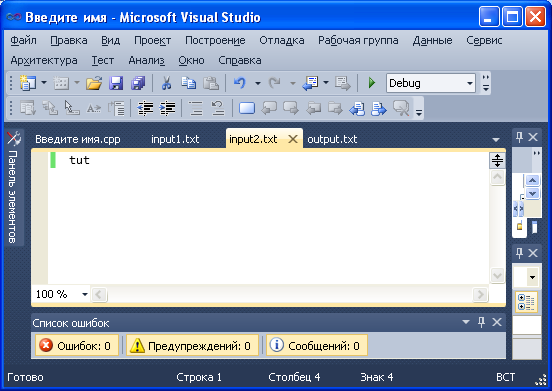
Task: Click the editor split window handle
Action: click(x=497, y=160)
